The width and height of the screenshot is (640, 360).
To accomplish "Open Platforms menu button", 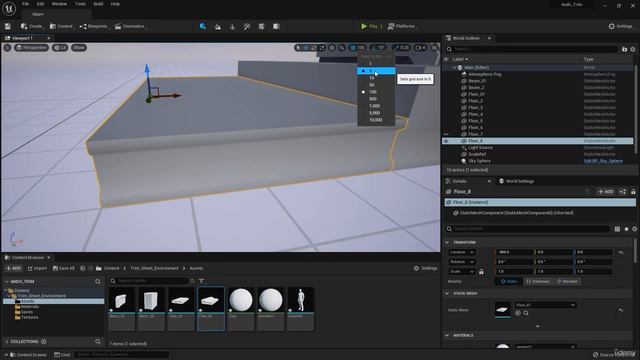I will click(402, 26).
